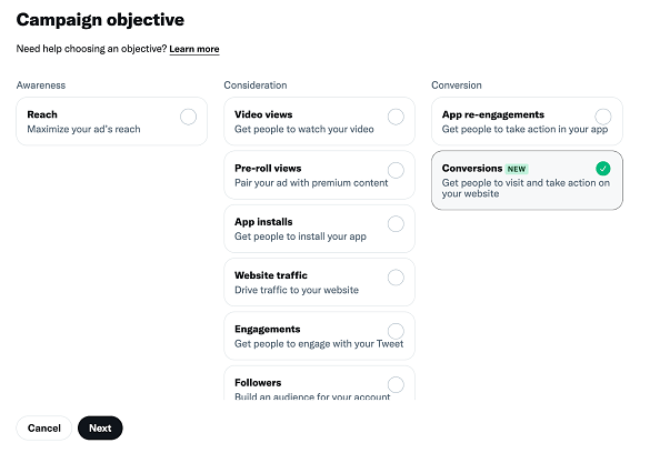This screenshot has height=453, width=650.
Task: Choose the Pre-roll views radio button
Action: [x=396, y=170]
